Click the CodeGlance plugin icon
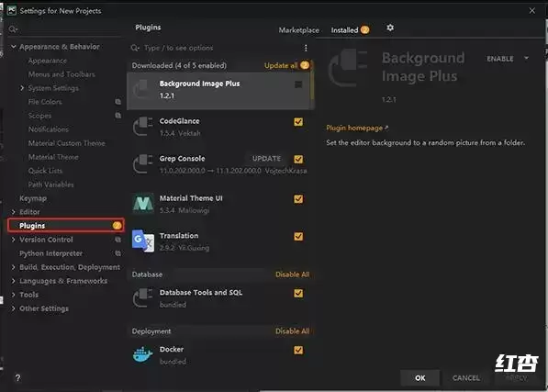The image size is (548, 392). pos(142,127)
